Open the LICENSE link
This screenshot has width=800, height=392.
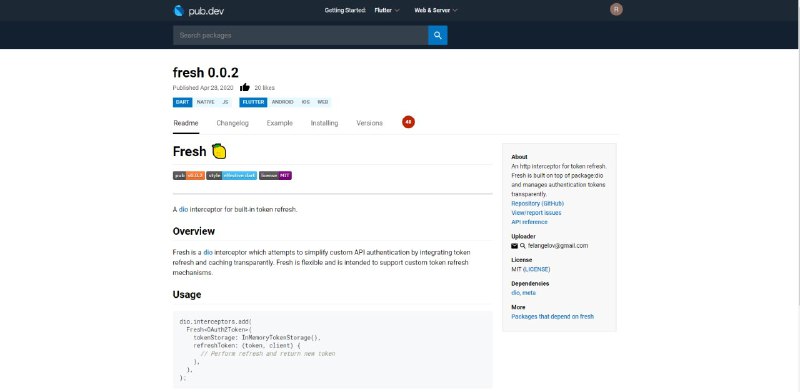tap(537, 269)
